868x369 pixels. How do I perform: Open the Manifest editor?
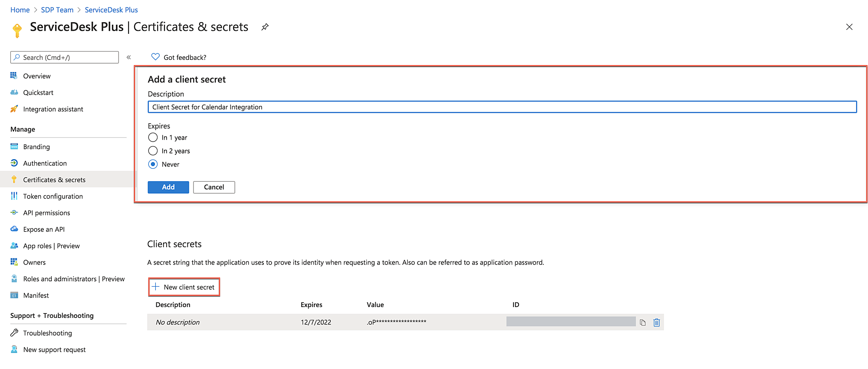(36, 295)
